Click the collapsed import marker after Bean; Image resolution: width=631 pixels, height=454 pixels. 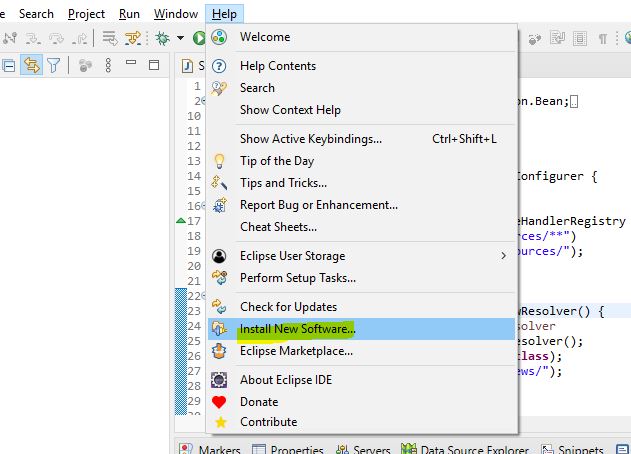click(x=574, y=101)
